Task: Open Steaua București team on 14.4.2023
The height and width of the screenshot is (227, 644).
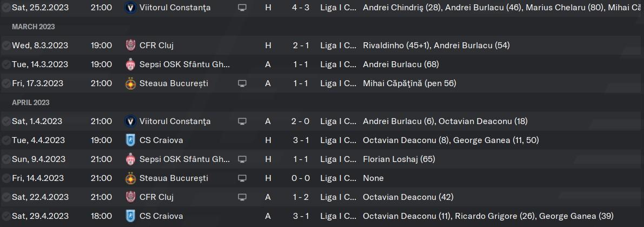Action: (174, 178)
